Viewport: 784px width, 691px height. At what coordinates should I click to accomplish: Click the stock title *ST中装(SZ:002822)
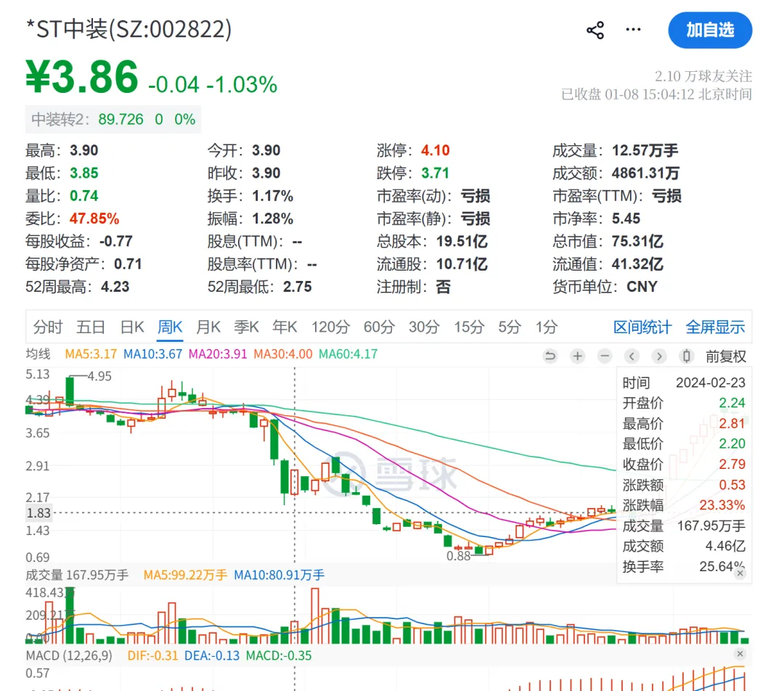click(x=129, y=29)
